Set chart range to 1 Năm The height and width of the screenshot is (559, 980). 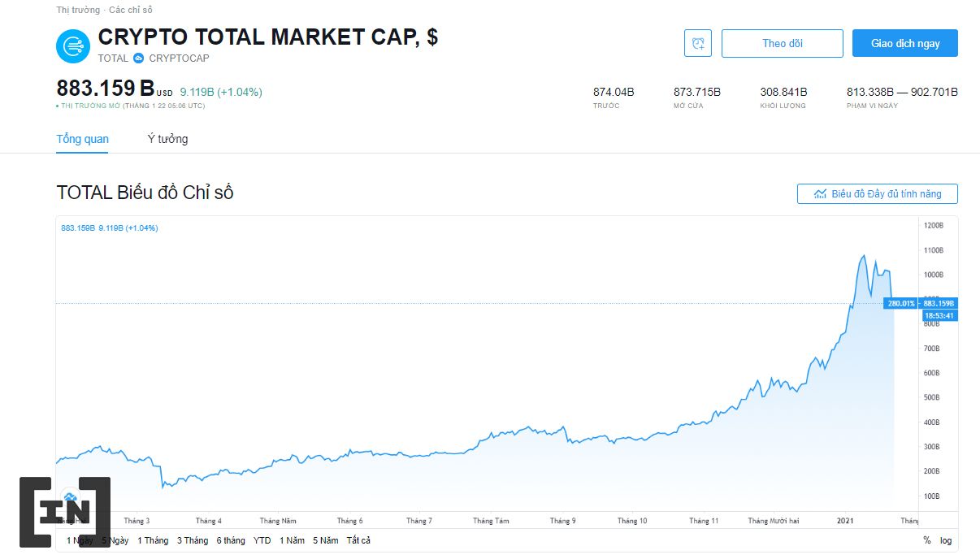(x=293, y=540)
